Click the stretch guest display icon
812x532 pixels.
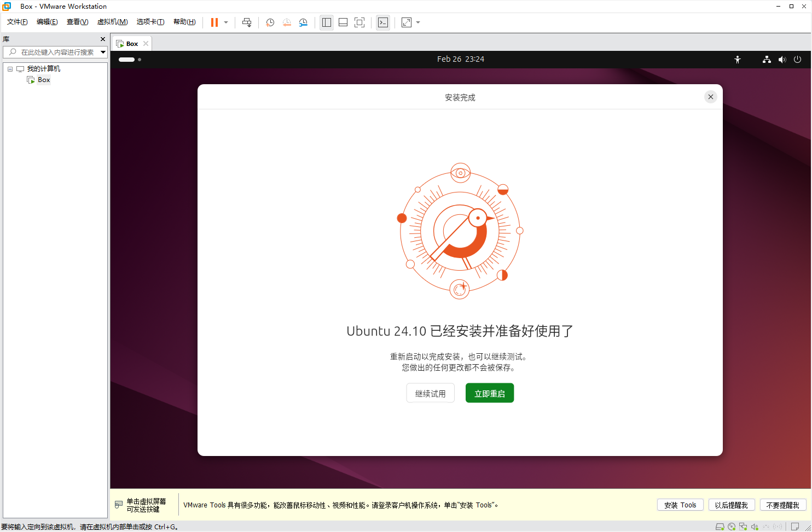407,22
